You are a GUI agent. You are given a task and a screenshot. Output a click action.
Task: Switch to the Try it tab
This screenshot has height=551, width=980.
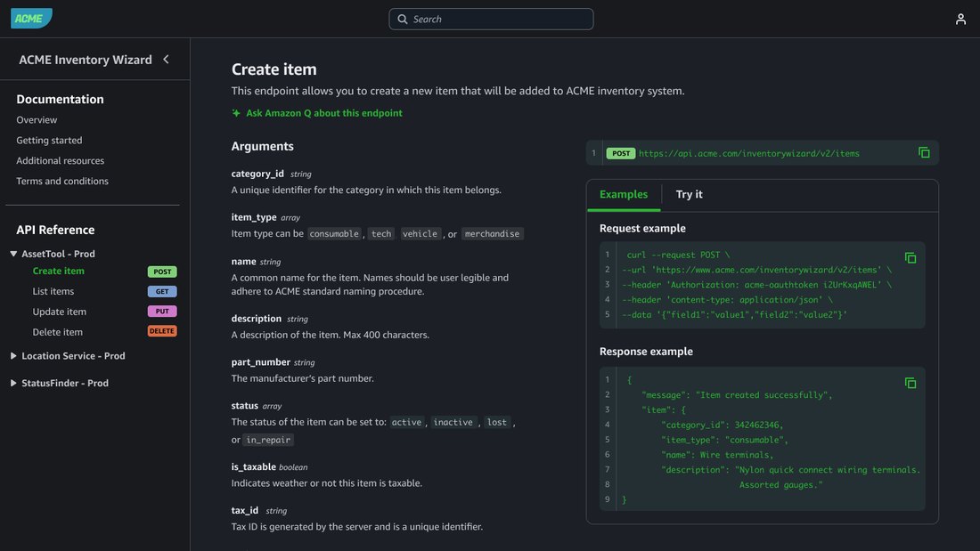click(689, 194)
